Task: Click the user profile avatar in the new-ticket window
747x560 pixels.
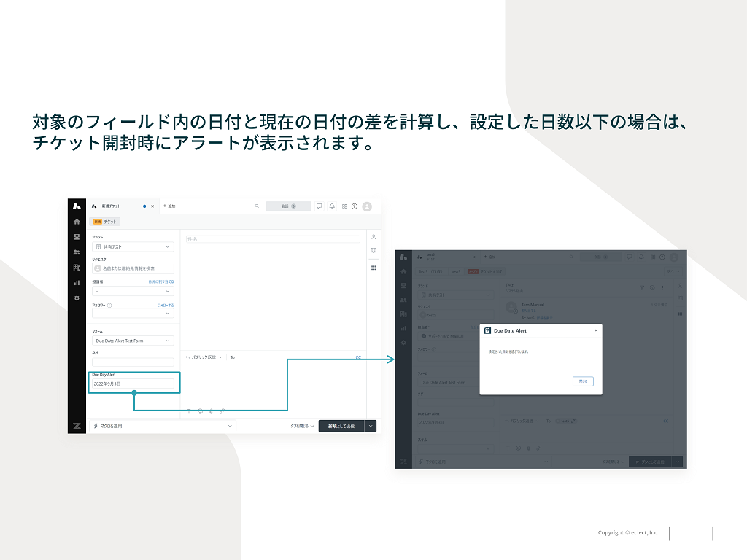Action: 367,206
